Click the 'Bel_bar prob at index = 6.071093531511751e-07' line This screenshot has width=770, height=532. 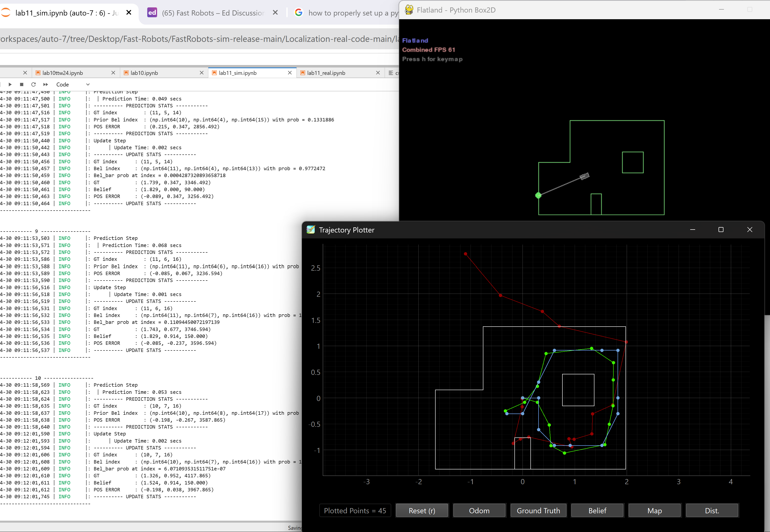(x=159, y=468)
